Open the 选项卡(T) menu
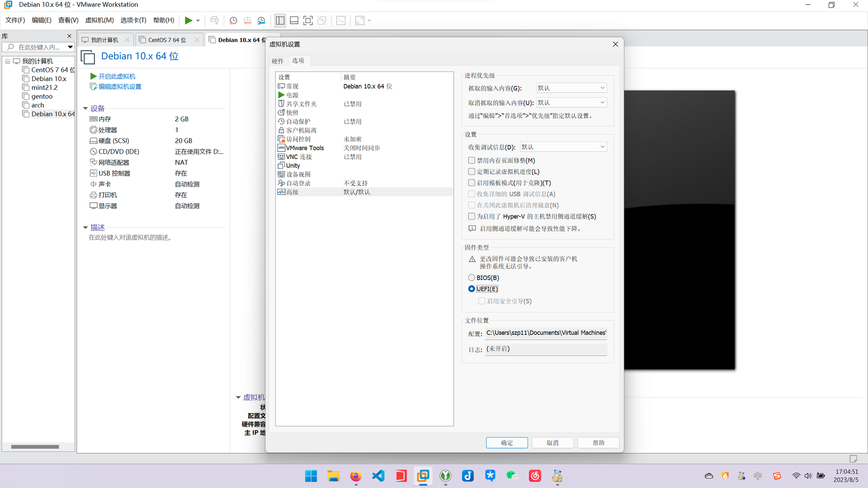868x488 pixels. pyautogui.click(x=133, y=20)
